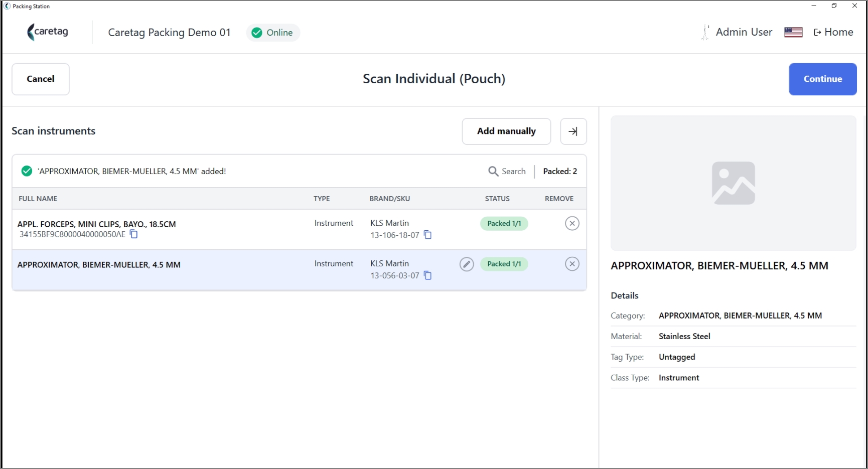Copy SKU 13-056-03-07

[x=427, y=275]
